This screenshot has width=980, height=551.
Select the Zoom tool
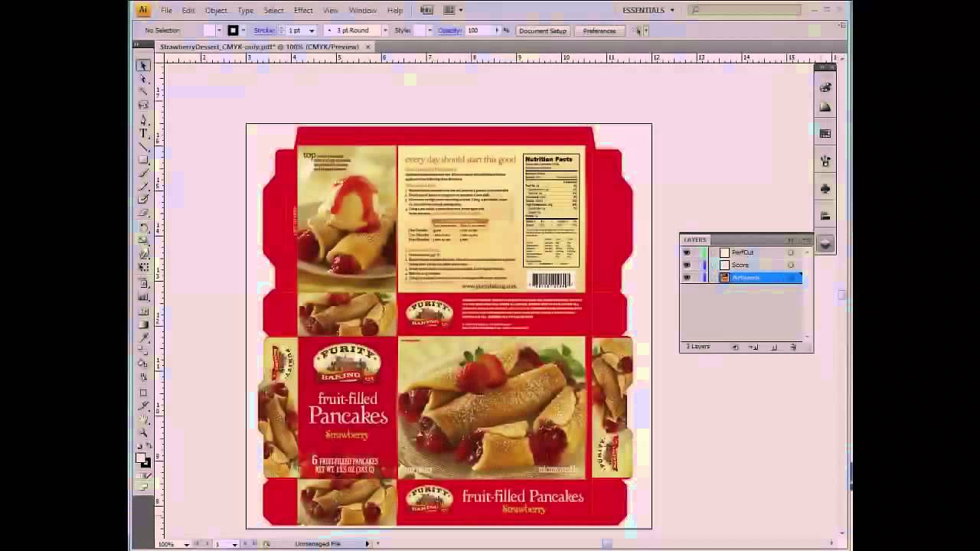coord(143,433)
